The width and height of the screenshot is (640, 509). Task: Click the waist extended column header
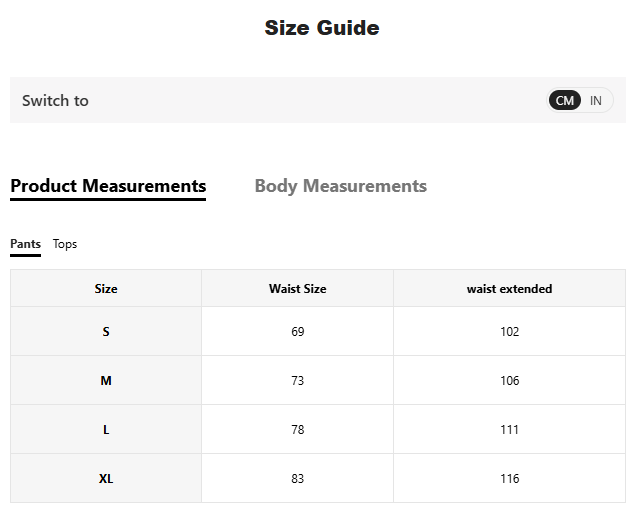(x=509, y=289)
